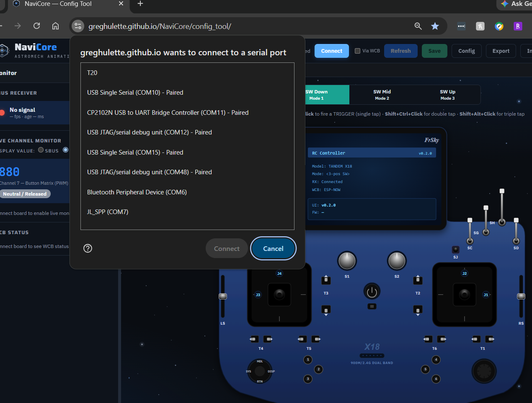This screenshot has height=403, width=532.
Task: Click the Export button
Action: (501, 51)
